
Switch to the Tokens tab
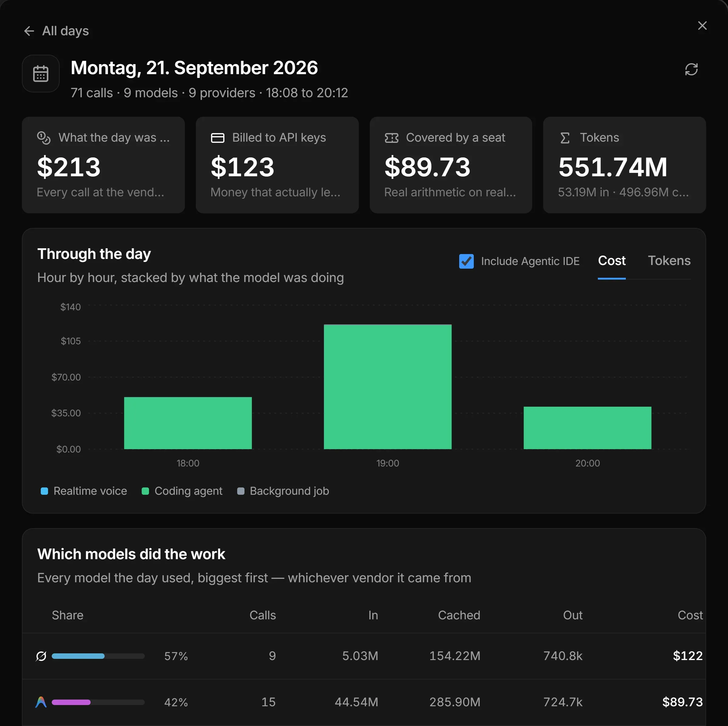coord(669,261)
